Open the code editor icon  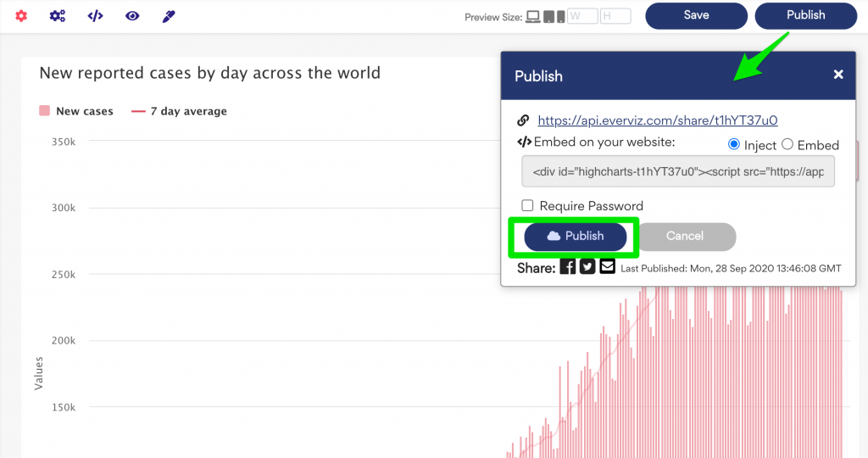tap(95, 15)
